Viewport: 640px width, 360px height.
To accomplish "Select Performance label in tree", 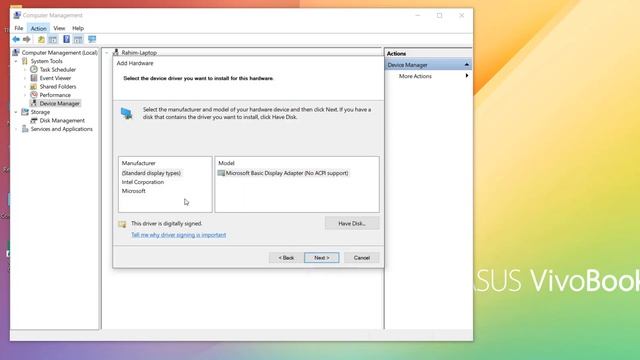I will [x=55, y=95].
